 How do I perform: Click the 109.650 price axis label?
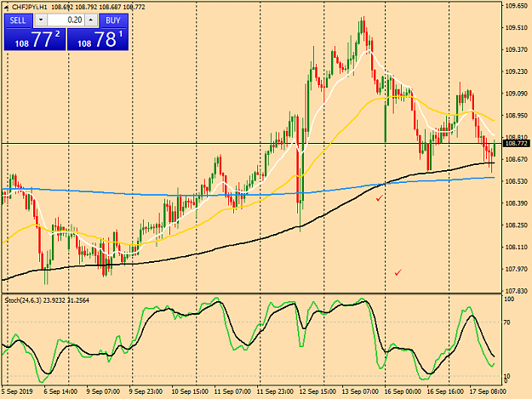[517, 6]
